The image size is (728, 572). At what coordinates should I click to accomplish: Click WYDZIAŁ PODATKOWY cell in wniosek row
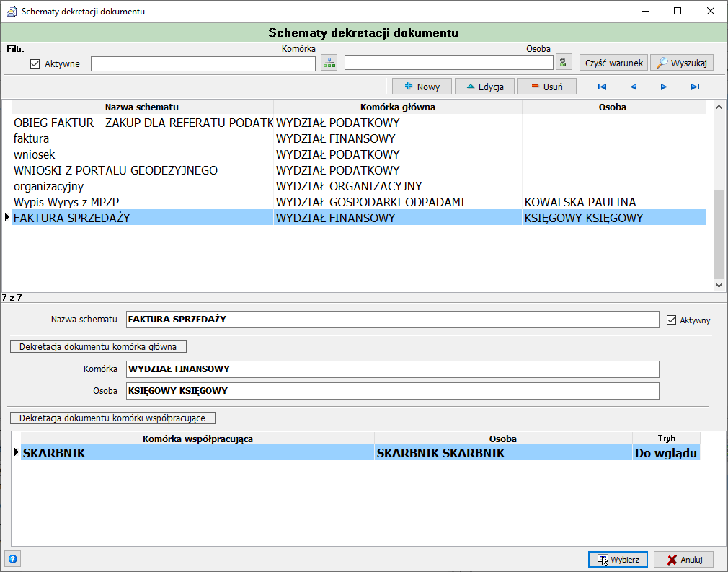pos(398,154)
